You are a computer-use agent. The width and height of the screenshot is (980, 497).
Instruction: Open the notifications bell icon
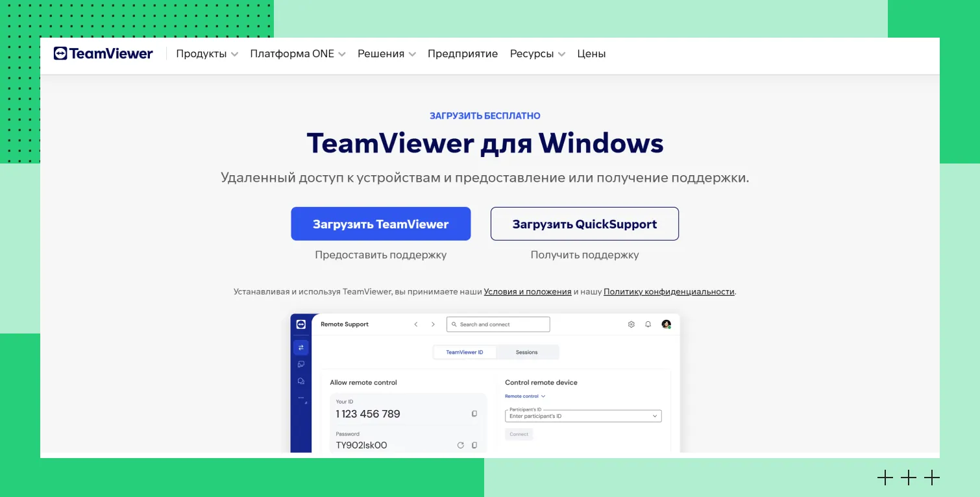pyautogui.click(x=648, y=324)
